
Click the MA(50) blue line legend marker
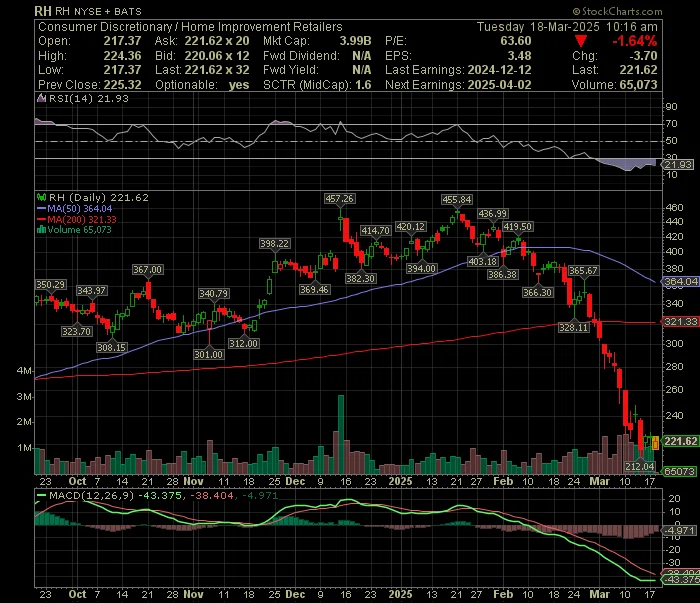click(42, 209)
